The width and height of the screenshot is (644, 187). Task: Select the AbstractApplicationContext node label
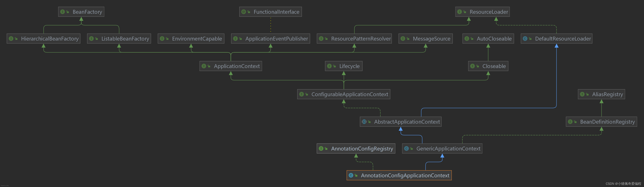pyautogui.click(x=407, y=122)
